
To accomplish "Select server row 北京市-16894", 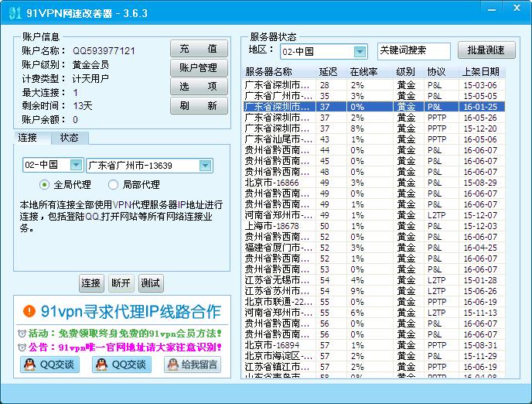I will [374, 345].
